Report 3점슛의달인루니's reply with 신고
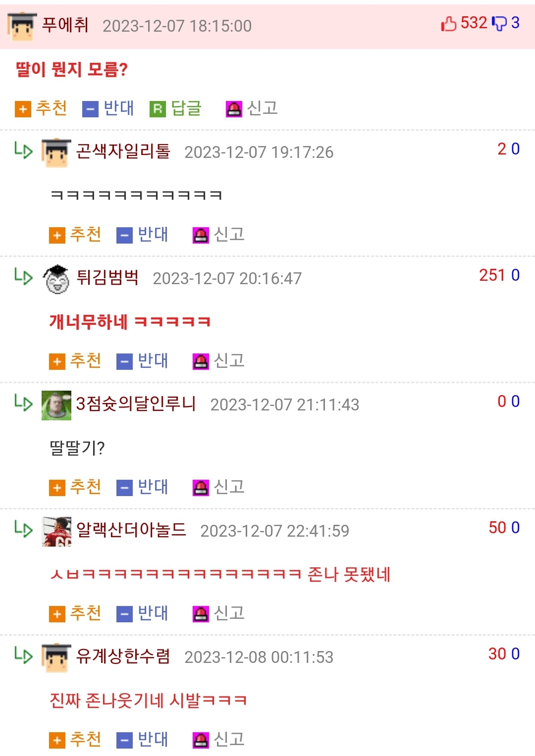Image resolution: width=535 pixels, height=756 pixels. (218, 487)
